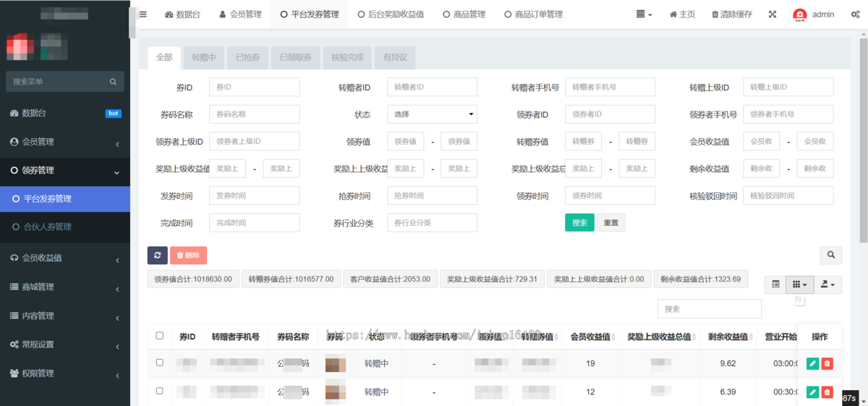
Task: Delete the row with 剩余收益值 6.39
Action: click(827, 392)
